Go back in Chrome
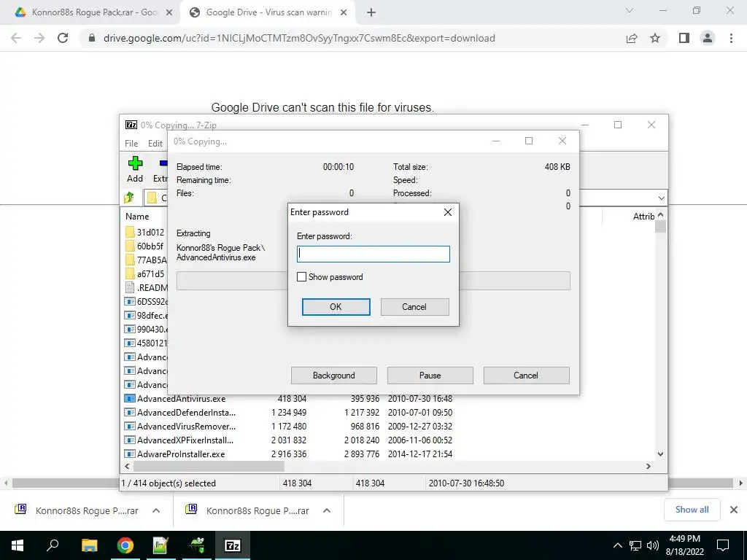 [x=16, y=38]
